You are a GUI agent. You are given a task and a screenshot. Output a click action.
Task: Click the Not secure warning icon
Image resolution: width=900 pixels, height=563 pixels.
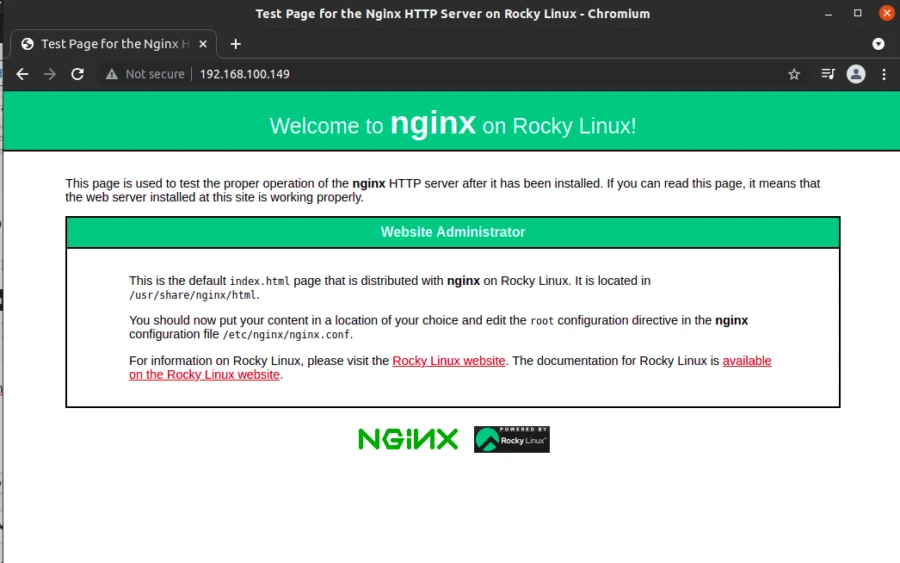(x=111, y=74)
